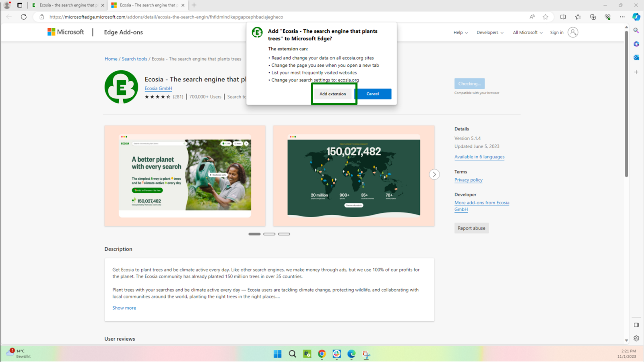Screen dimensions: 644x362
Task: Click the Microsoft logo
Action: point(66,32)
